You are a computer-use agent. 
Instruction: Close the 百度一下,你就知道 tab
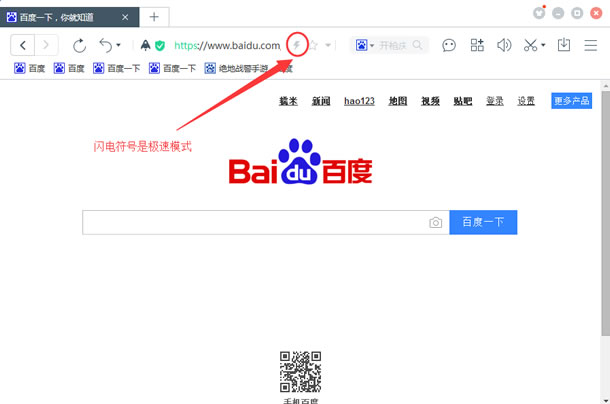click(x=125, y=17)
